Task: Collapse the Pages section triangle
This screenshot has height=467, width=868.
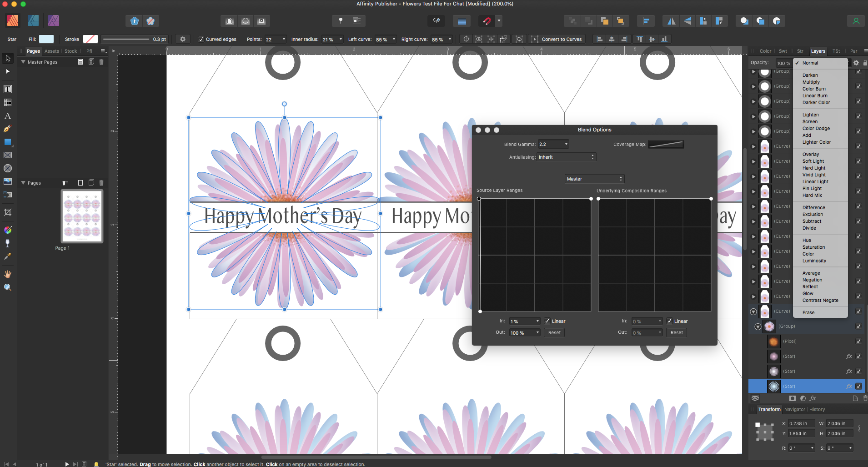Action: [x=23, y=183]
